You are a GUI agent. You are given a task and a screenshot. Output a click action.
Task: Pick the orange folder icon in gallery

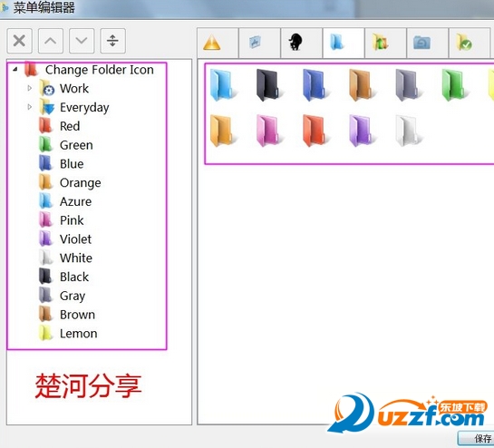click(x=222, y=131)
